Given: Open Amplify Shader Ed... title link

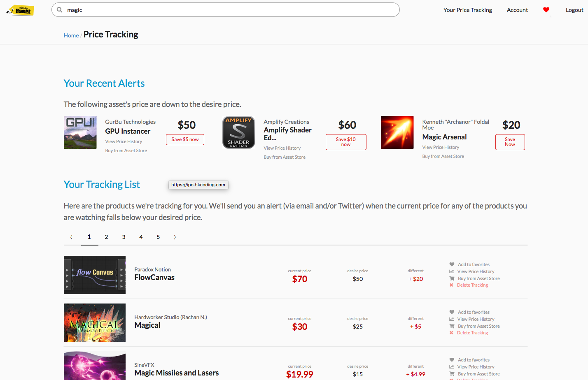Looking at the screenshot, I should [287, 134].
